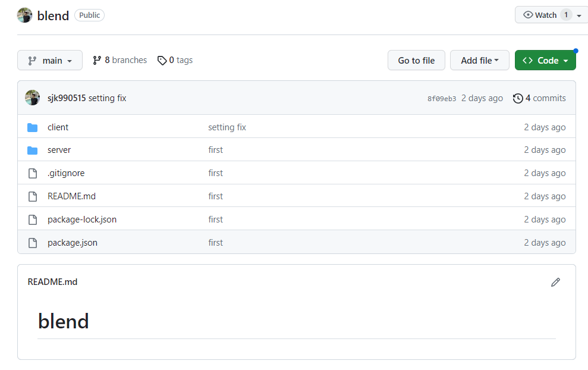
Task: Open 'setting fix' commit on client row
Action: tap(227, 127)
